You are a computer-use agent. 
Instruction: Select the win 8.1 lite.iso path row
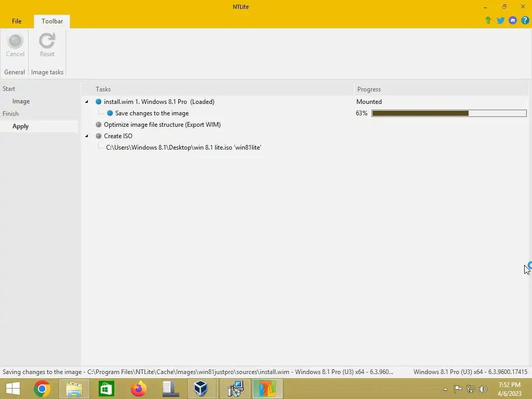click(x=183, y=148)
